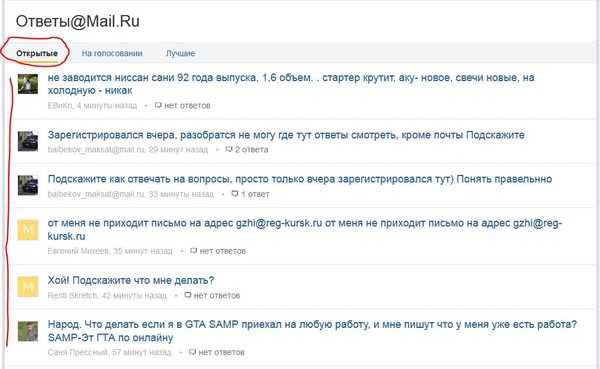Click the '1 ответ' comment icon
600x369 pixels.
[x=235, y=194]
